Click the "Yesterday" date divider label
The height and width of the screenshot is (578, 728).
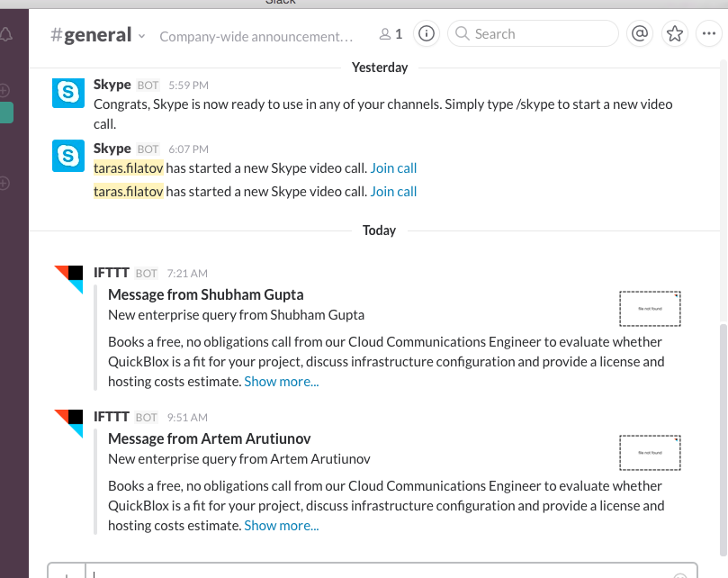click(380, 68)
